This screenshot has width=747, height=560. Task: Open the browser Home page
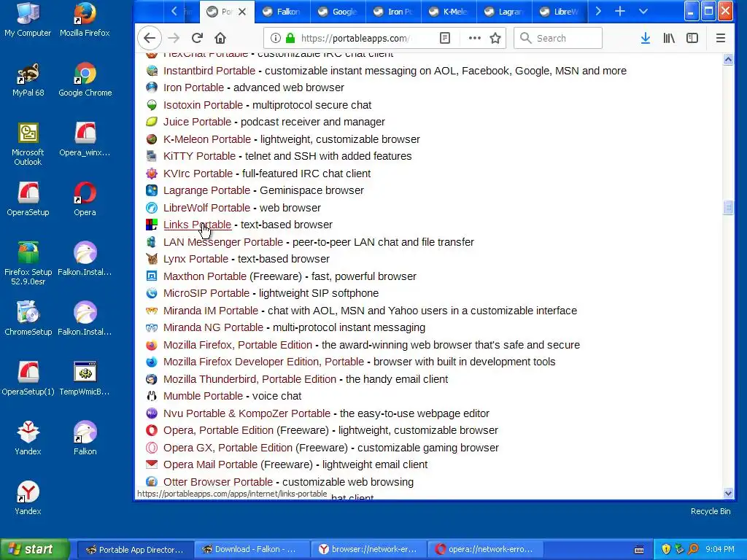click(x=220, y=38)
